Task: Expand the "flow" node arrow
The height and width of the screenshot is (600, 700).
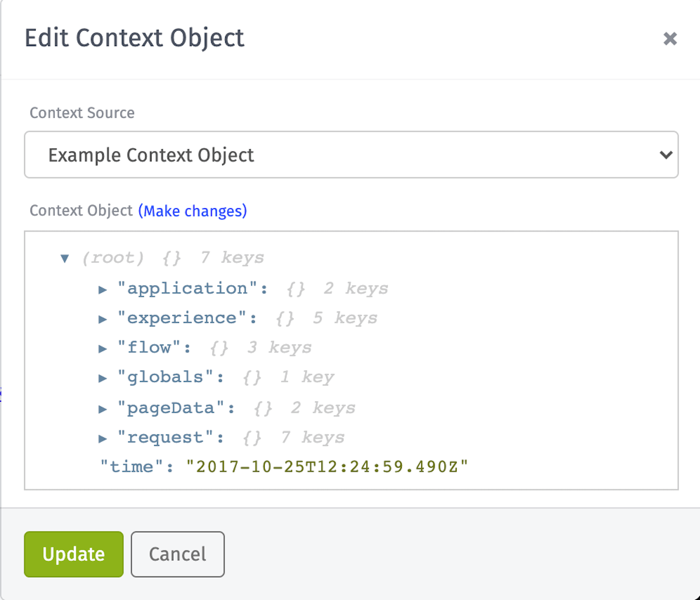Action: pyautogui.click(x=103, y=349)
